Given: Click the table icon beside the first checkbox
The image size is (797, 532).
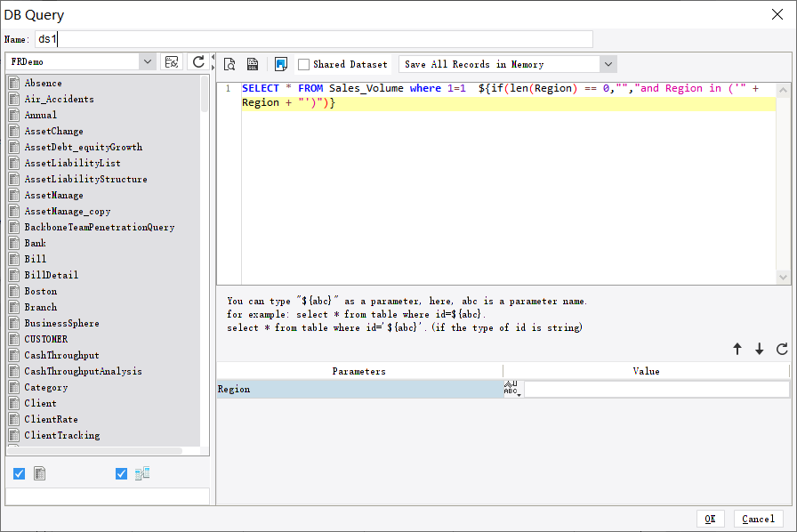Looking at the screenshot, I should coord(39,473).
